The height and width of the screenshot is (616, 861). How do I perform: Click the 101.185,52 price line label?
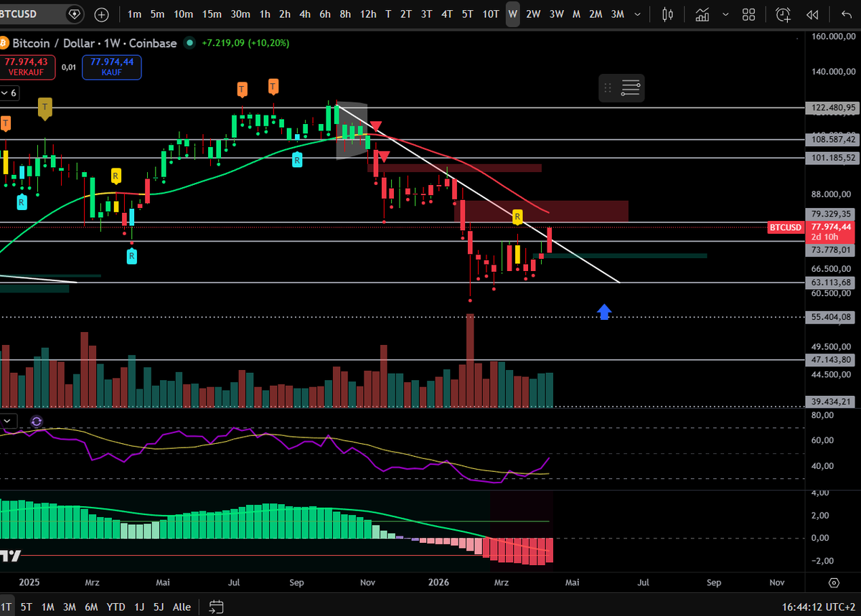(x=832, y=157)
